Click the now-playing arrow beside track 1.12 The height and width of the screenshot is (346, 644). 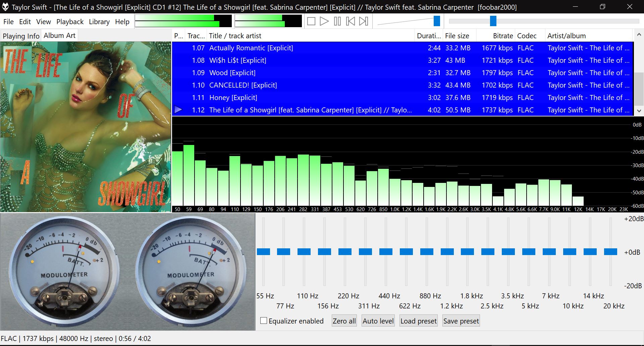pyautogui.click(x=178, y=109)
